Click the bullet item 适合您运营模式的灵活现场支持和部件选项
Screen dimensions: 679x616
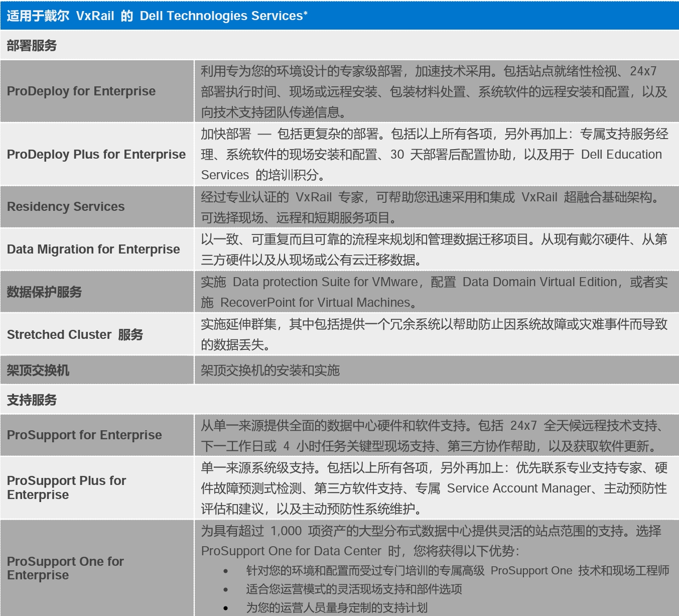coord(354,589)
